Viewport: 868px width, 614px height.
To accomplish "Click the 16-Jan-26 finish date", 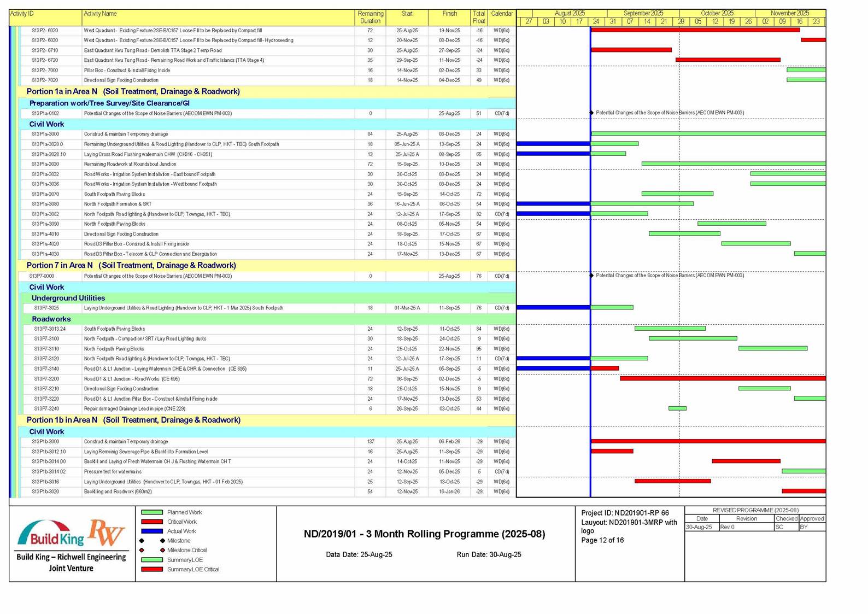I will pyautogui.click(x=449, y=492).
